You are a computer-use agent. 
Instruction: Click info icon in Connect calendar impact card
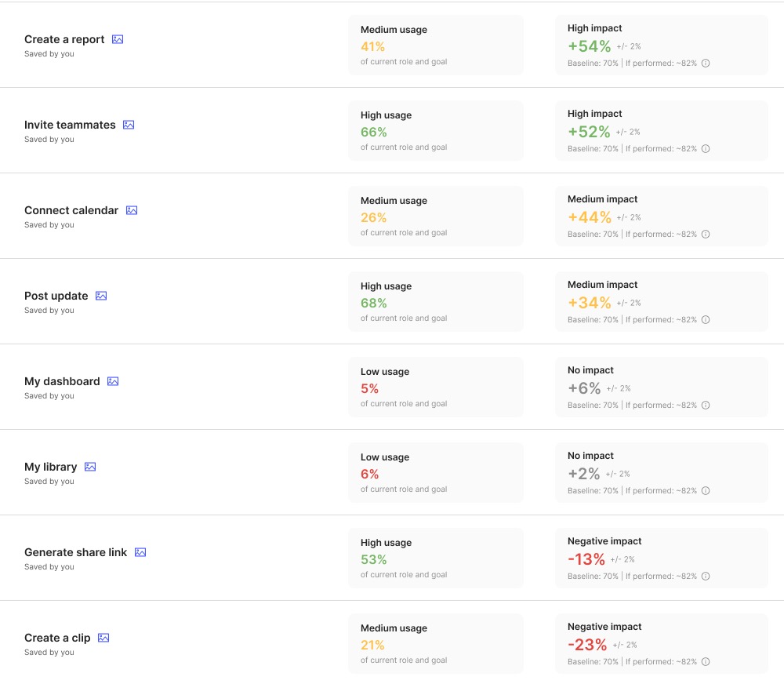pyautogui.click(x=706, y=235)
